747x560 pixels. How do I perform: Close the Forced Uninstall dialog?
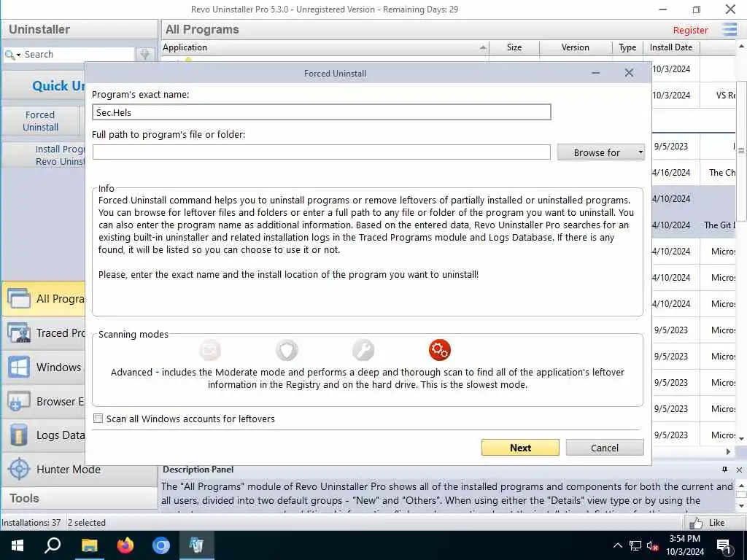tap(629, 73)
